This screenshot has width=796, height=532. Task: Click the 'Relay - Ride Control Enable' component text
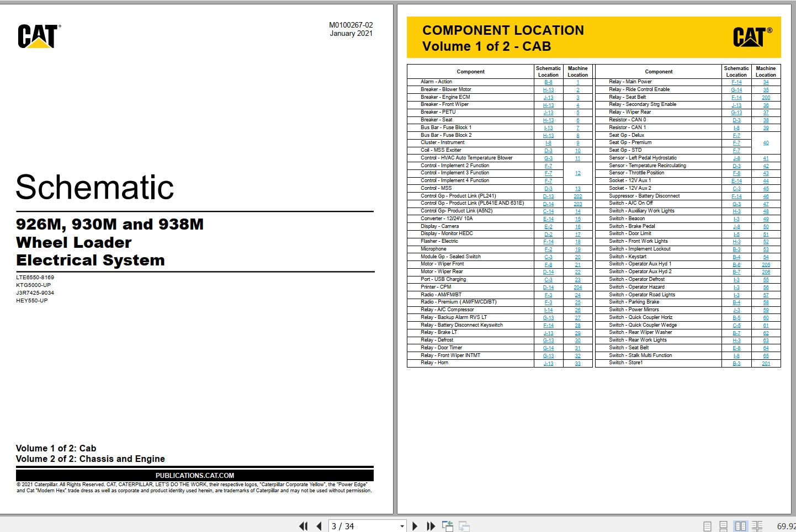(x=639, y=89)
